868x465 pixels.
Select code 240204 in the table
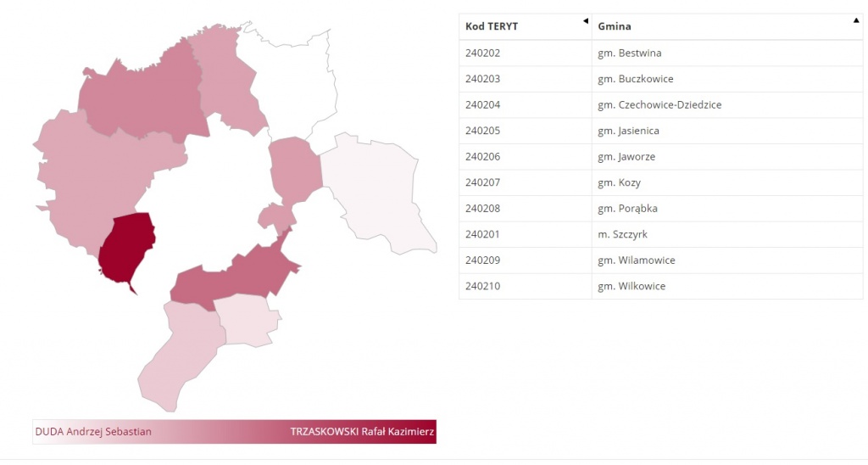482,104
